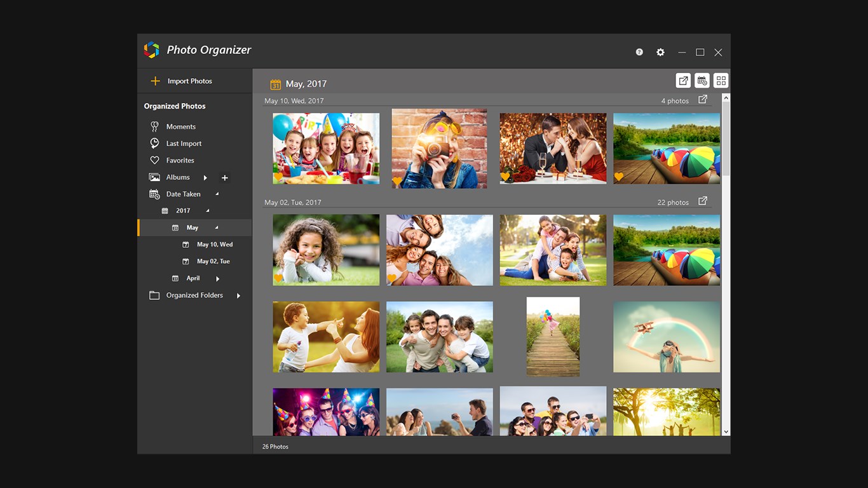Open the family lying in park photo
Screen dimensions: 868x488
point(553,250)
